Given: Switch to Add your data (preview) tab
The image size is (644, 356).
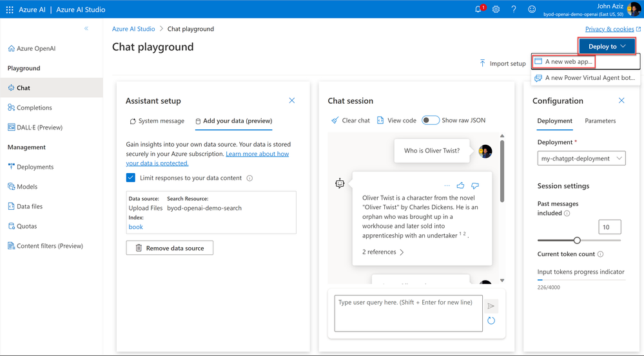Looking at the screenshot, I should click(234, 121).
